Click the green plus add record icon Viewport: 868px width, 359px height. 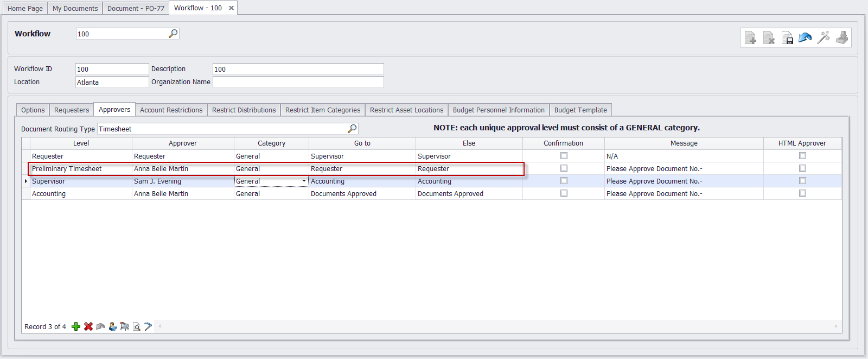pyautogui.click(x=76, y=326)
